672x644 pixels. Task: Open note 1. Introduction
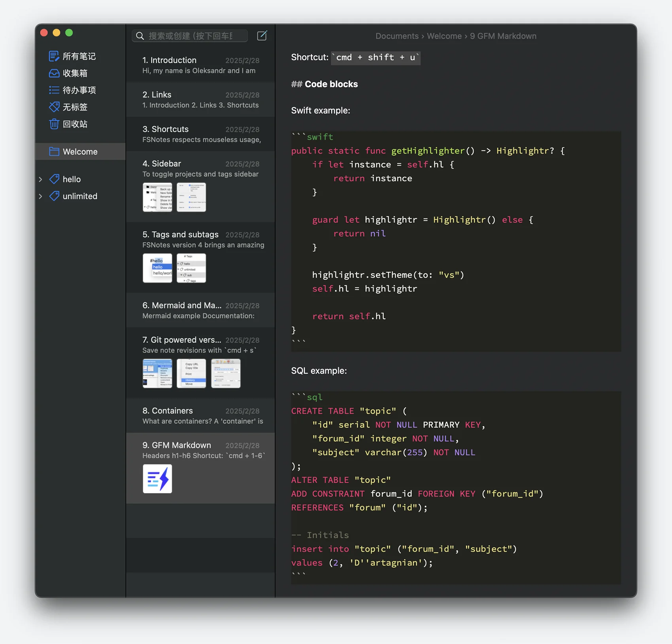200,65
